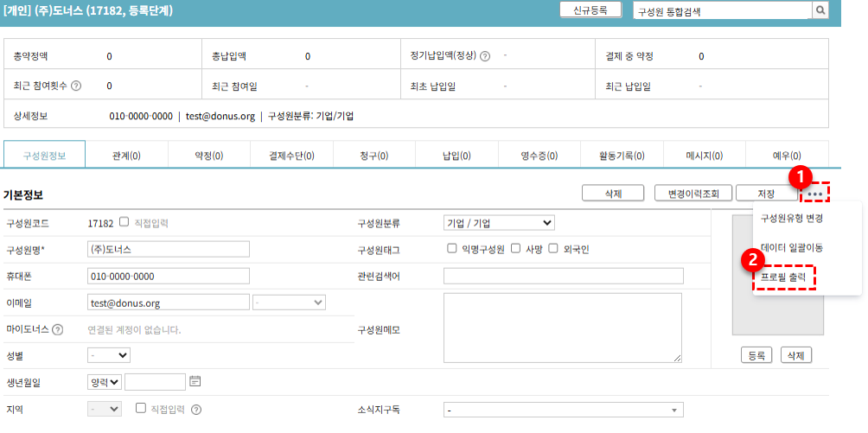
Task: Open the 지역 region dropdown
Action: coord(104,410)
